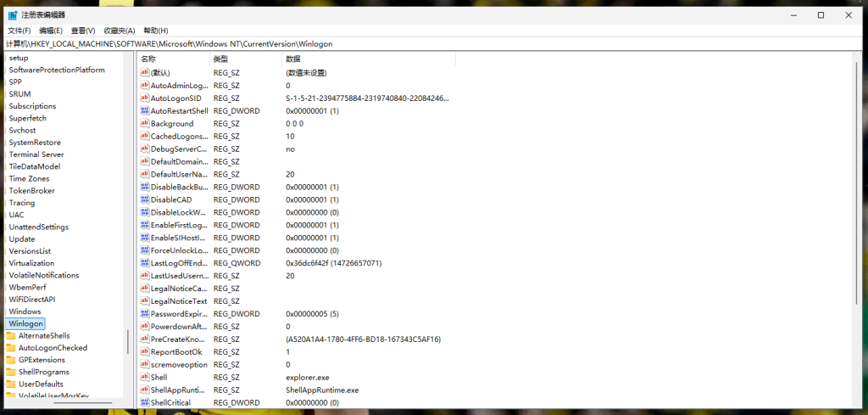This screenshot has height=415, width=868.
Task: Open the 文件(F) menu
Action: pyautogui.click(x=19, y=31)
